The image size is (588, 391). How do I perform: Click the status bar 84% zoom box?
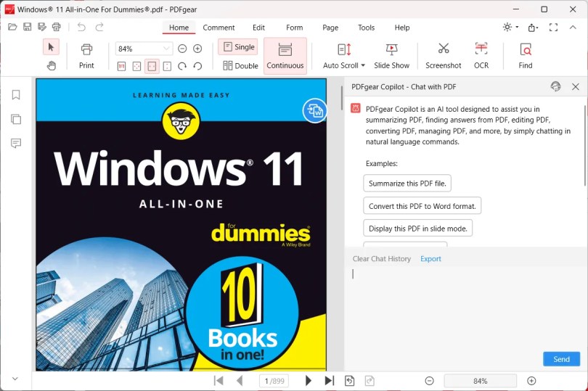click(x=481, y=381)
